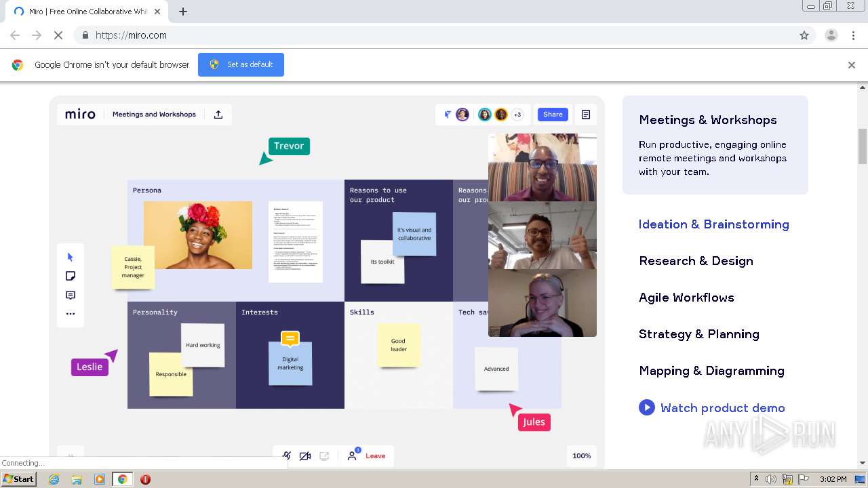
Task: Click the 3:02 PM clock in system tray
Action: [x=833, y=479]
